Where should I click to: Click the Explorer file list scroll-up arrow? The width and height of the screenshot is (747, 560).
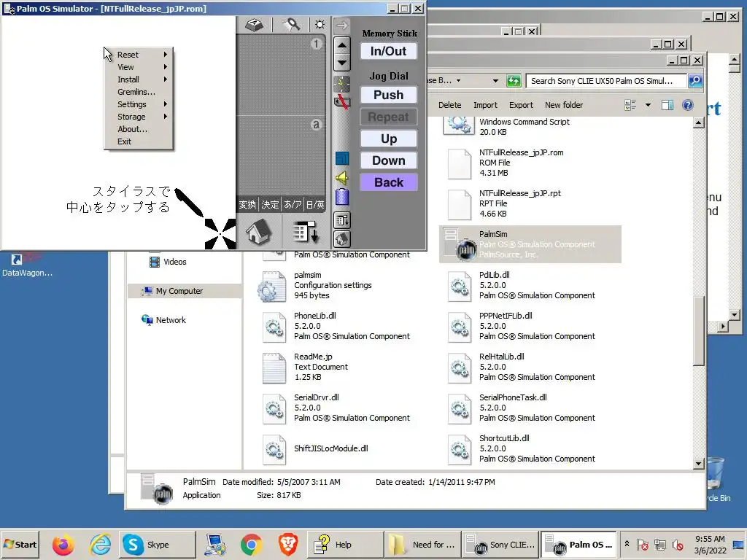[x=698, y=122]
